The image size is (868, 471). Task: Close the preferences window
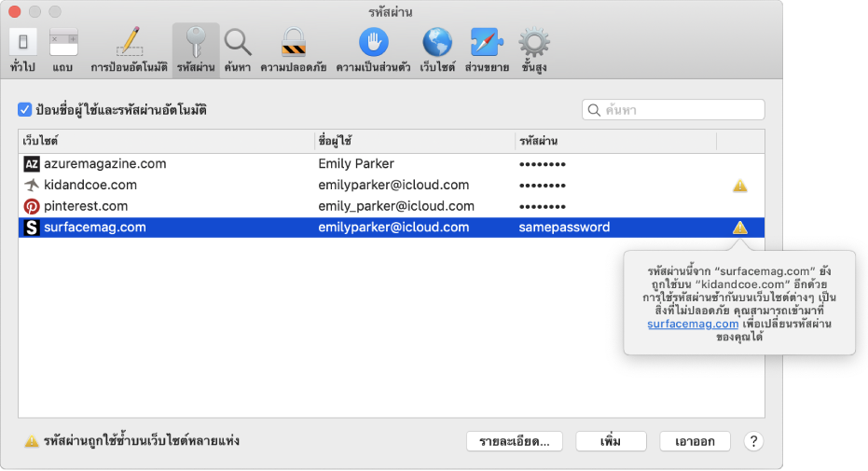click(14, 11)
